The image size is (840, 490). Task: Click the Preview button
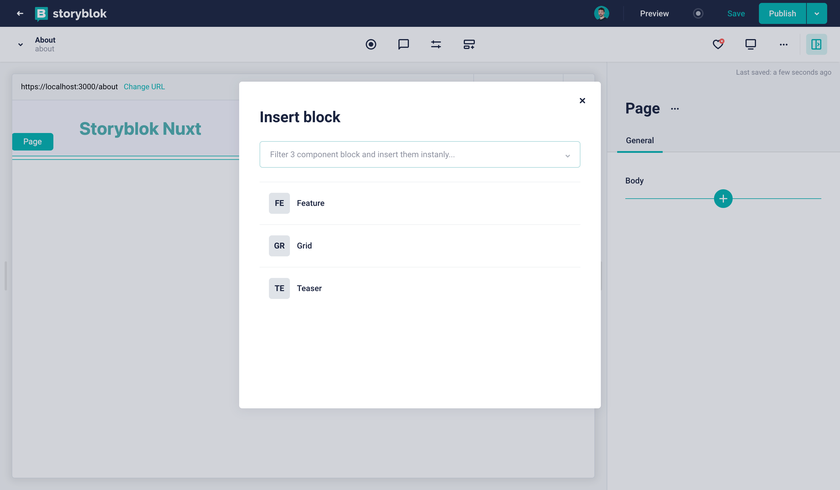pyautogui.click(x=654, y=13)
